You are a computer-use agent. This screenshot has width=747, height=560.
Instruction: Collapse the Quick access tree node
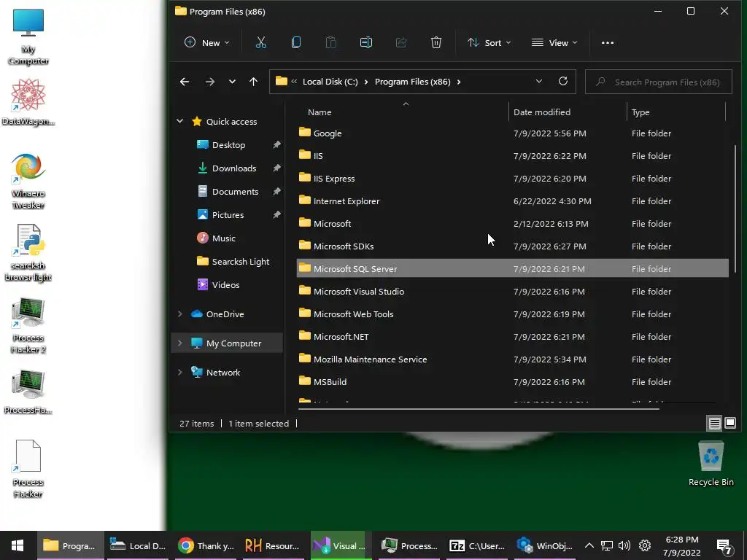coord(179,122)
